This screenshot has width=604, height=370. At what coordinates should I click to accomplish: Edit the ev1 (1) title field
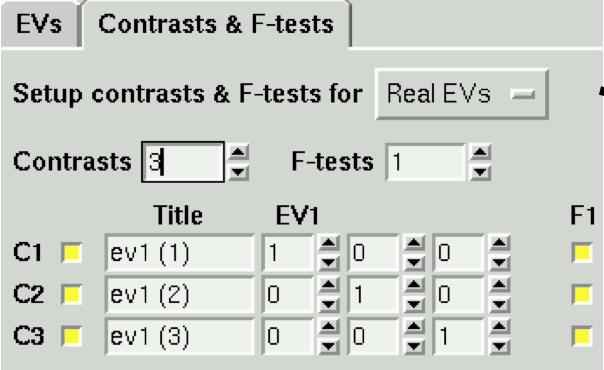pos(180,253)
